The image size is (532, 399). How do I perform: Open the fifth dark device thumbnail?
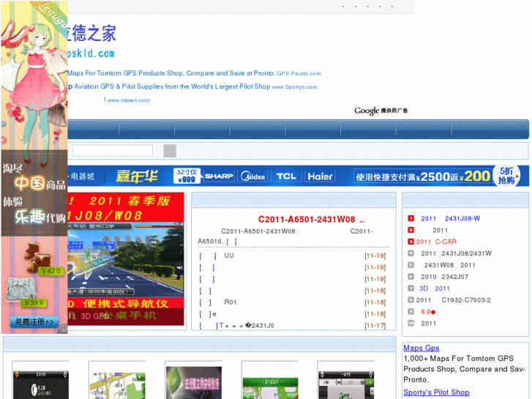(x=346, y=384)
